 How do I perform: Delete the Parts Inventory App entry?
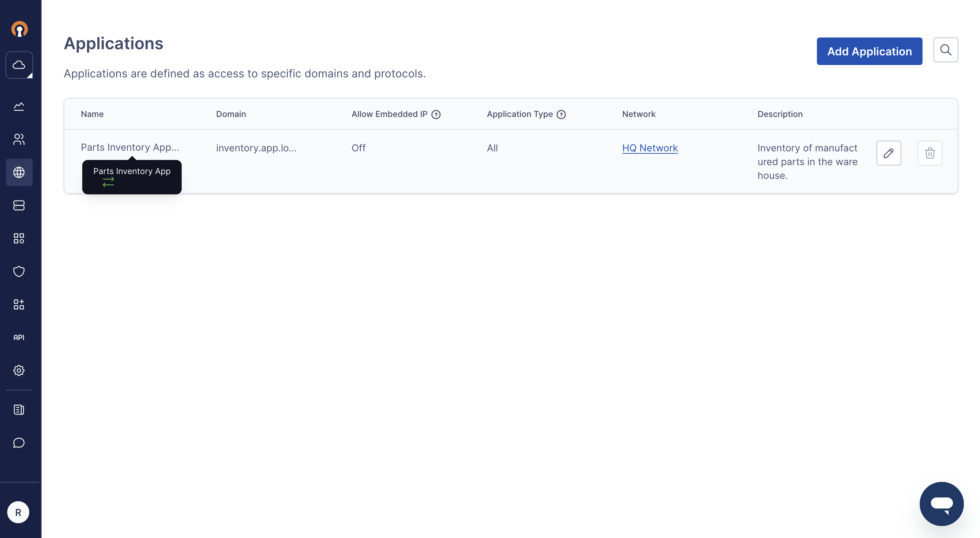click(x=930, y=153)
